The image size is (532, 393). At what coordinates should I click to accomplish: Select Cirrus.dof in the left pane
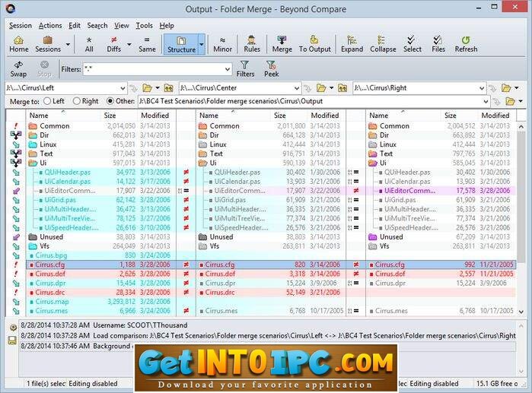point(50,274)
